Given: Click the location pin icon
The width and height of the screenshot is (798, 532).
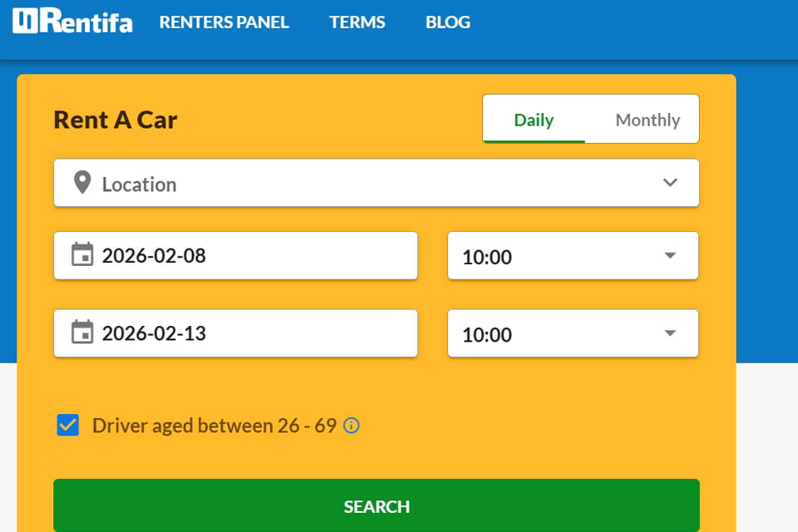Looking at the screenshot, I should (x=81, y=183).
